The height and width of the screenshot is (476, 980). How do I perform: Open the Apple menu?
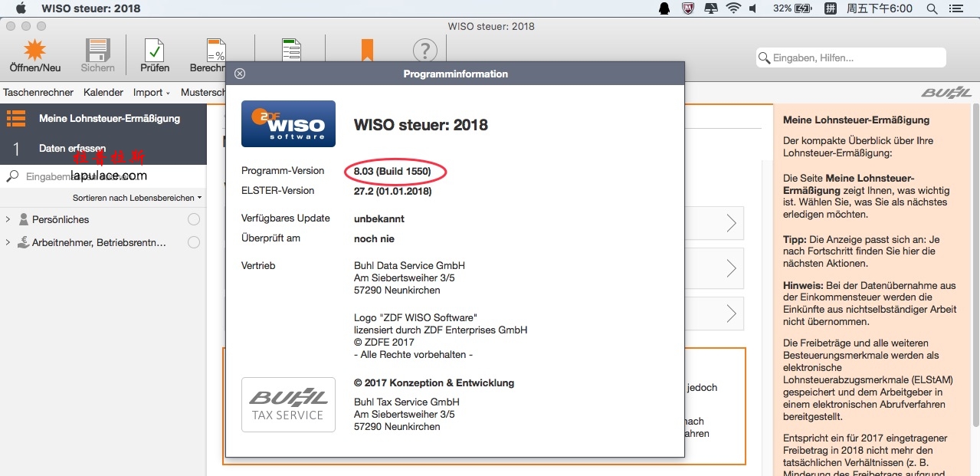tap(21, 8)
